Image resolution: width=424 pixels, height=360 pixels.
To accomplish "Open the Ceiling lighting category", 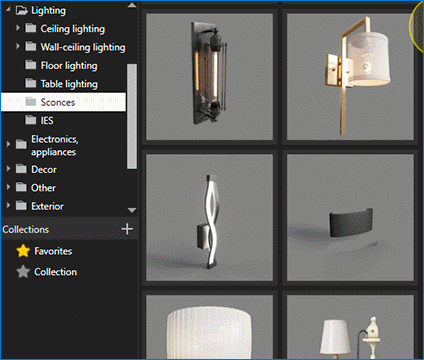I will coord(73,29).
